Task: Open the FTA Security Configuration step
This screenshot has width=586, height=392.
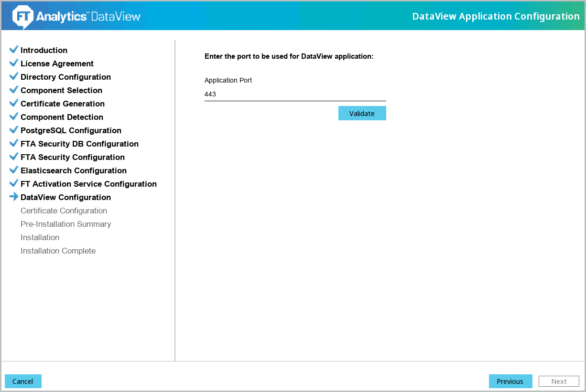Action: (73, 157)
